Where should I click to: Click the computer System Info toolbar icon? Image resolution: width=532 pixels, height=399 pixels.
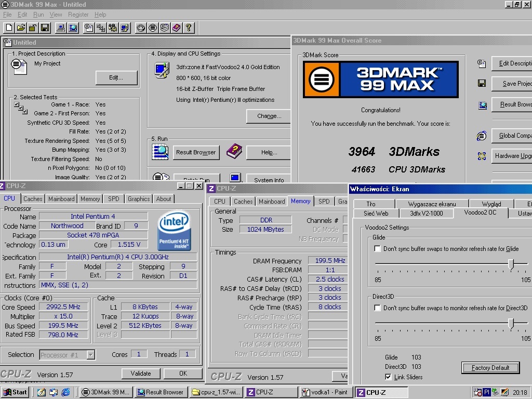61,28
